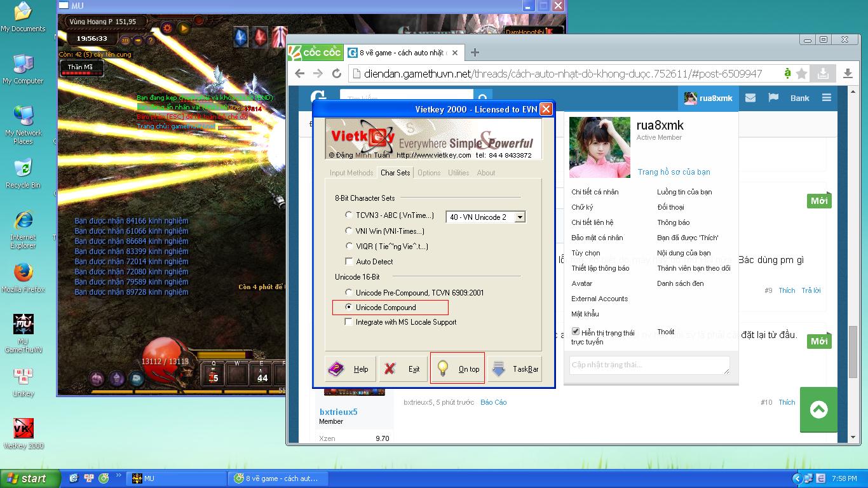Open the gear settings icon in MU game
The image size is (868, 488).
(x=168, y=28)
